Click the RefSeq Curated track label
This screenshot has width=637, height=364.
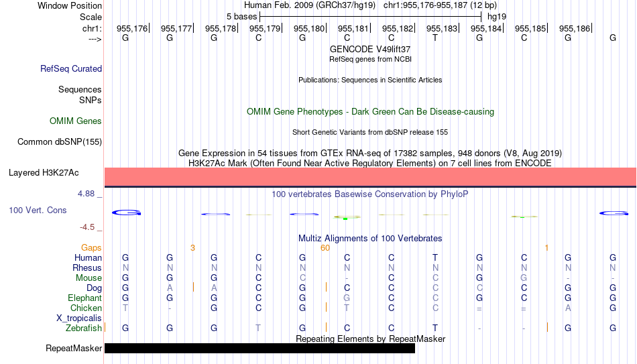(70, 68)
